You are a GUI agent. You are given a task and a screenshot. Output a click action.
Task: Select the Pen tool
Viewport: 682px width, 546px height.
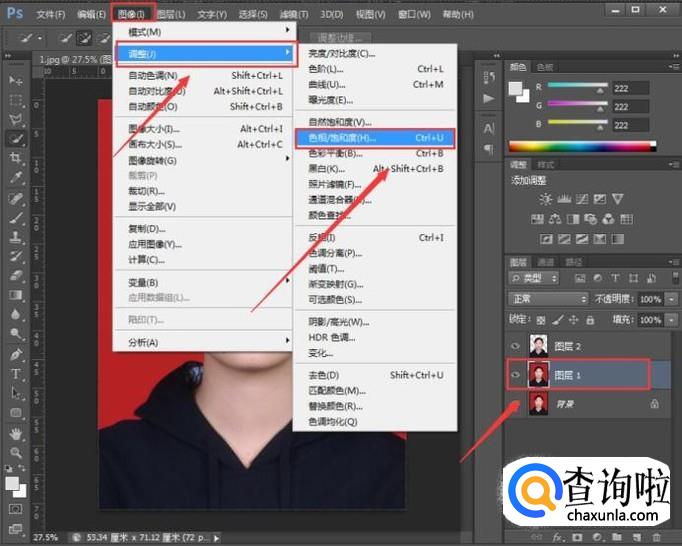point(17,354)
